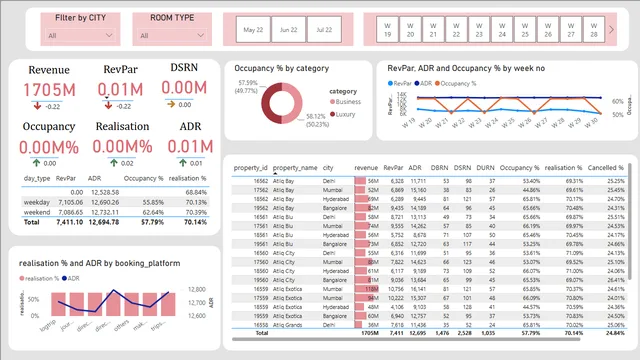Select the weekend row in day_type table
Viewport: 640px width, 360px height.
click(x=115, y=212)
